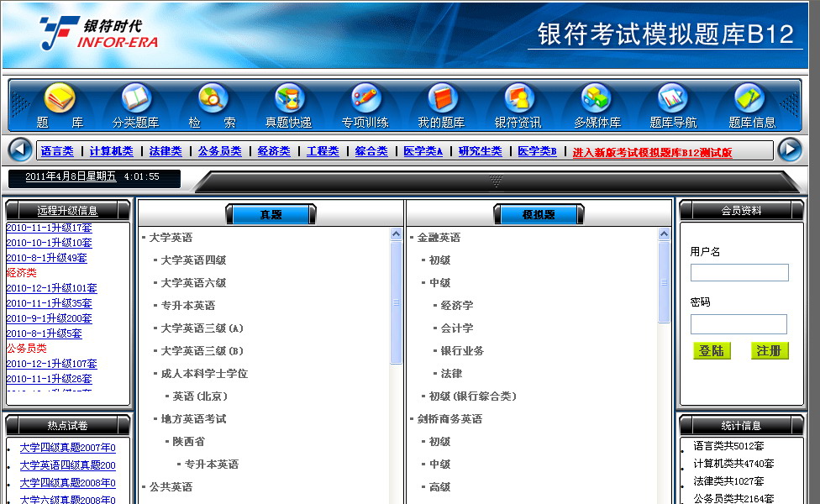The width and height of the screenshot is (820, 504).
Task: Click the 银符资讯 icon
Action: pyautogui.click(x=518, y=99)
